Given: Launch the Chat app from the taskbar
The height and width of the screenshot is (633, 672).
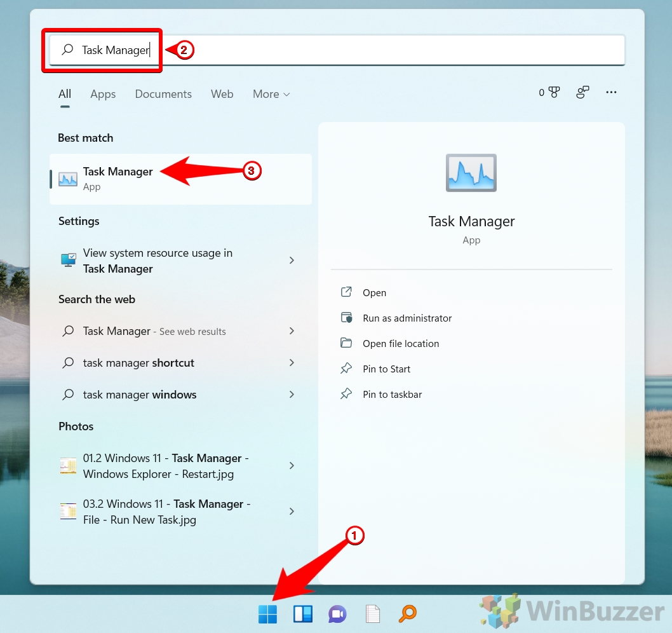Looking at the screenshot, I should point(338,614).
